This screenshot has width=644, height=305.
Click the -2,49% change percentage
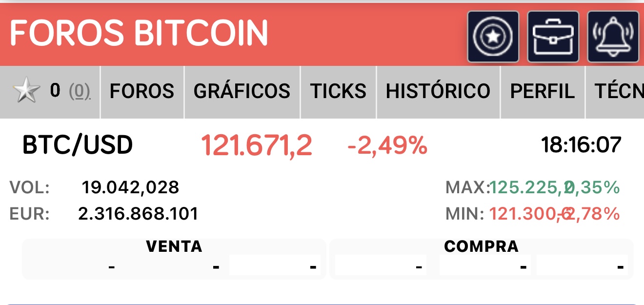point(387,145)
